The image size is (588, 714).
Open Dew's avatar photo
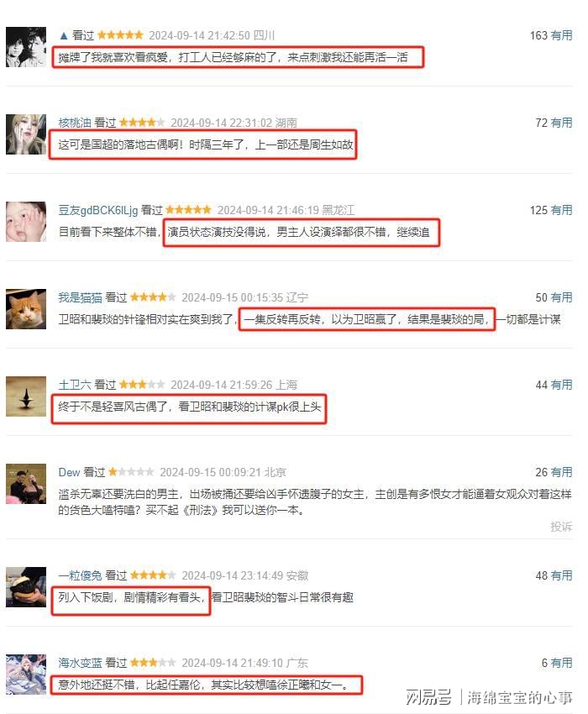pyautogui.click(x=26, y=484)
